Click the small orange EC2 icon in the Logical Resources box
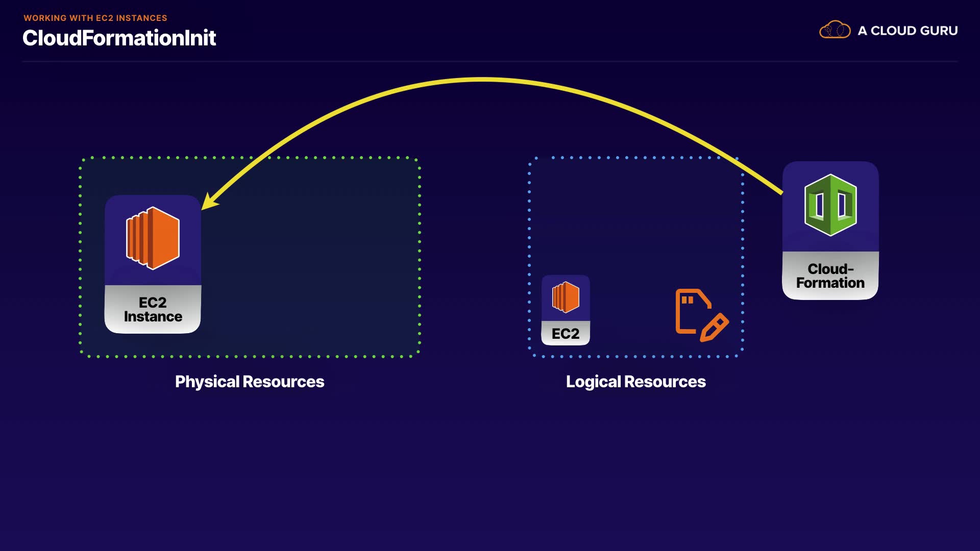Image resolution: width=980 pixels, height=551 pixels. [x=566, y=297]
